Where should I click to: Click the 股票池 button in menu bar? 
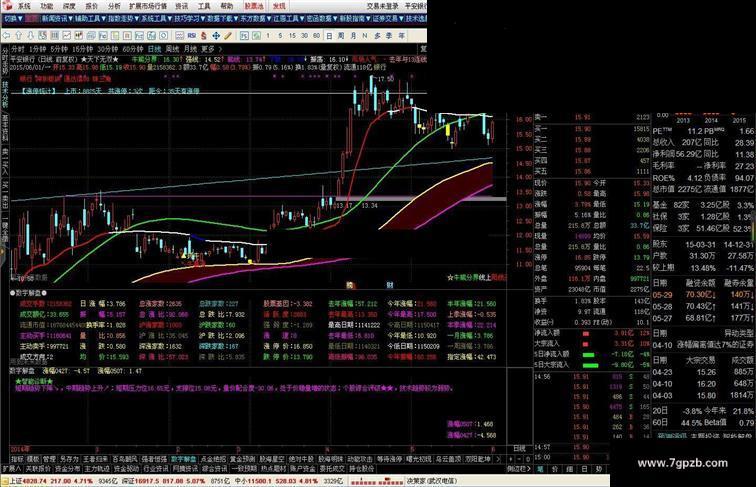[x=254, y=6]
